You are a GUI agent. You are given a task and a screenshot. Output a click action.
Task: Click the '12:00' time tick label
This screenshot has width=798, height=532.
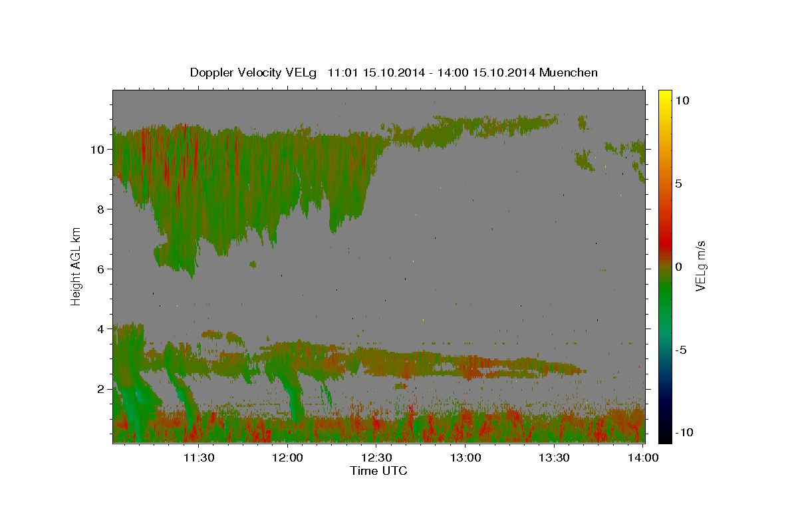click(x=287, y=458)
